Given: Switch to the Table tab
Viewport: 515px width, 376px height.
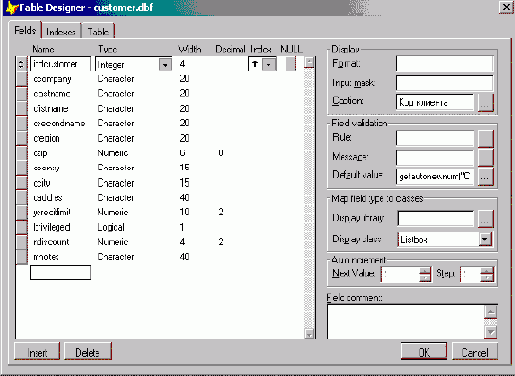Looking at the screenshot, I should [98, 31].
